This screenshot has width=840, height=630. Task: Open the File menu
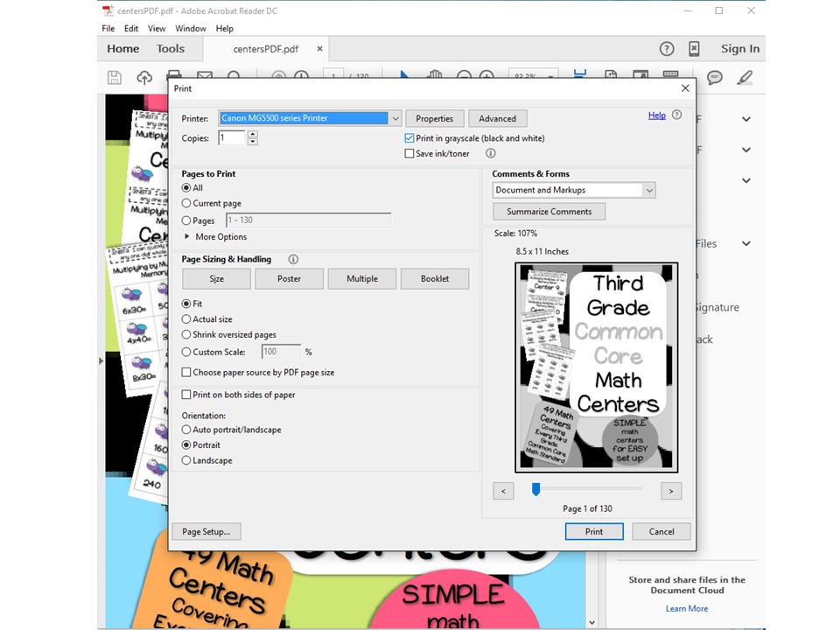[x=108, y=28]
